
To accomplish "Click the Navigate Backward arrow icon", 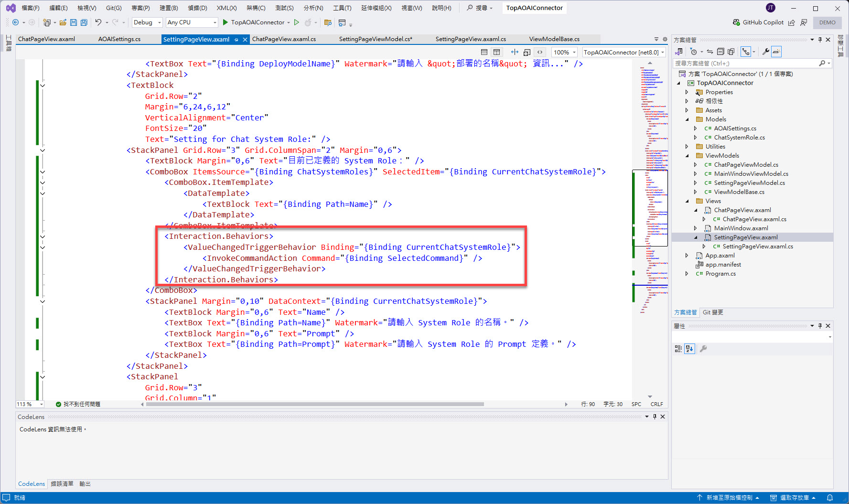I will pos(15,22).
